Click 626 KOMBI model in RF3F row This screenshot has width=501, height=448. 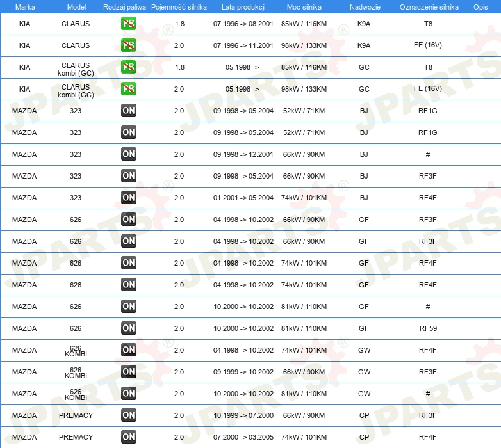pyautogui.click(x=76, y=372)
